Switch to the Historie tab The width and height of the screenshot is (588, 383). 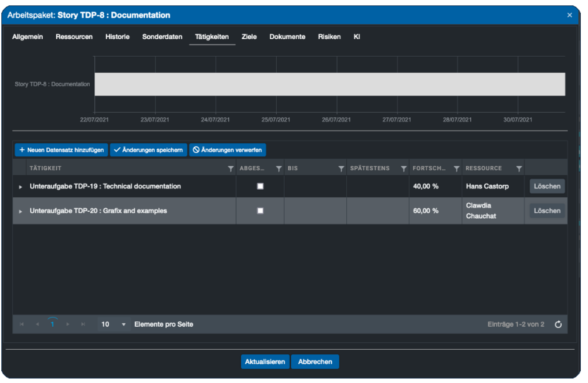tap(117, 37)
